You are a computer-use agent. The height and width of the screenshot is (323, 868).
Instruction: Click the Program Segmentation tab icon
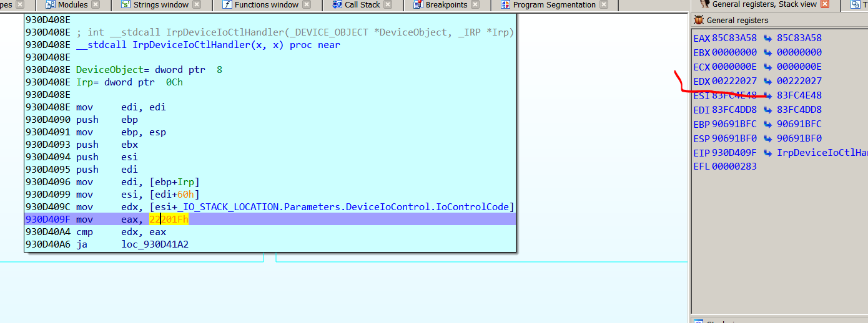click(x=505, y=5)
